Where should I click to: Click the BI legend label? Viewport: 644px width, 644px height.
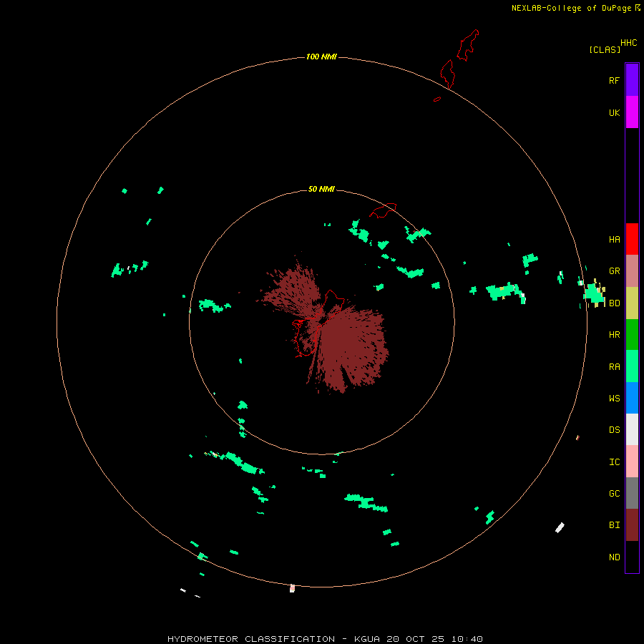point(614,525)
